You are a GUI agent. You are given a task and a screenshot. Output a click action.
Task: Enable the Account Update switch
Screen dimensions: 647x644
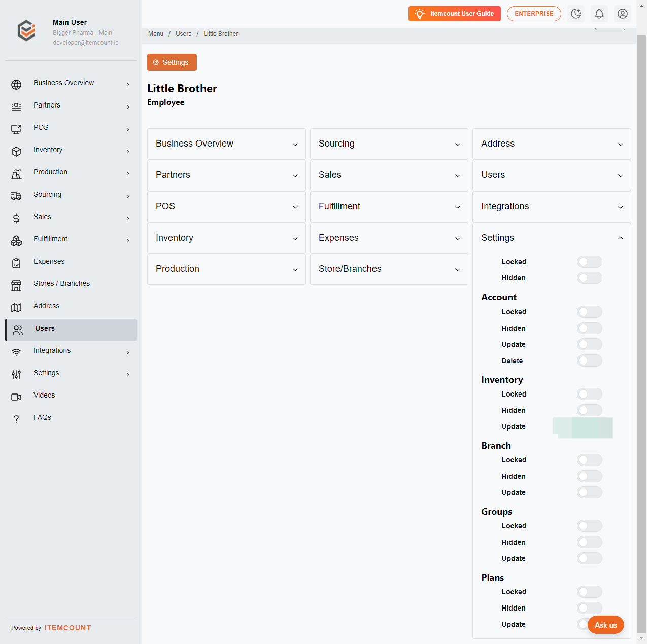[x=590, y=344]
